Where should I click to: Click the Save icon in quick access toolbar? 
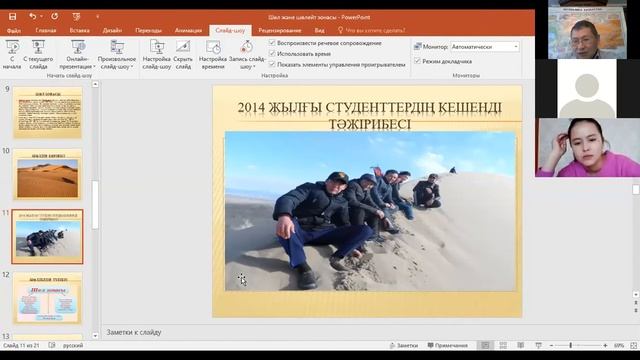point(13,16)
